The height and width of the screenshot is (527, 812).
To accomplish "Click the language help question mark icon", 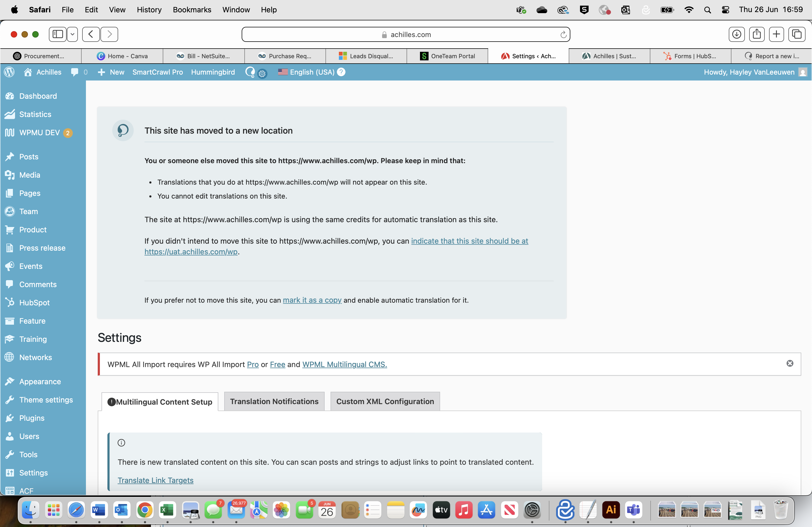I will pos(341,72).
